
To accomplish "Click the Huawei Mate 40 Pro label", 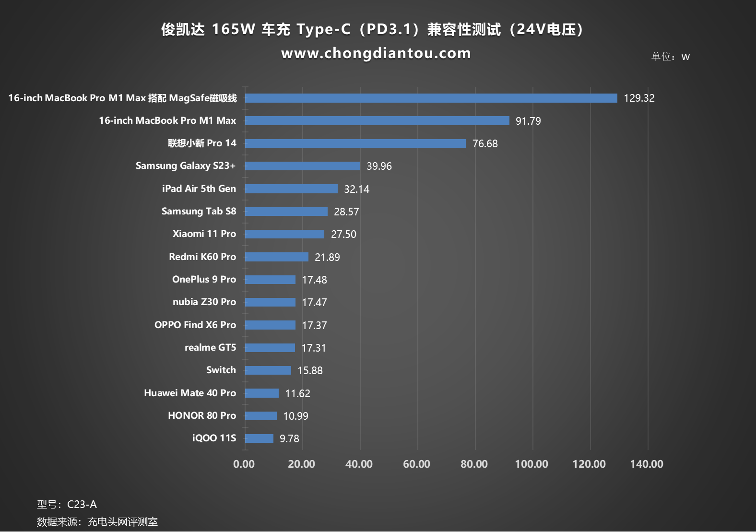I will coord(190,393).
